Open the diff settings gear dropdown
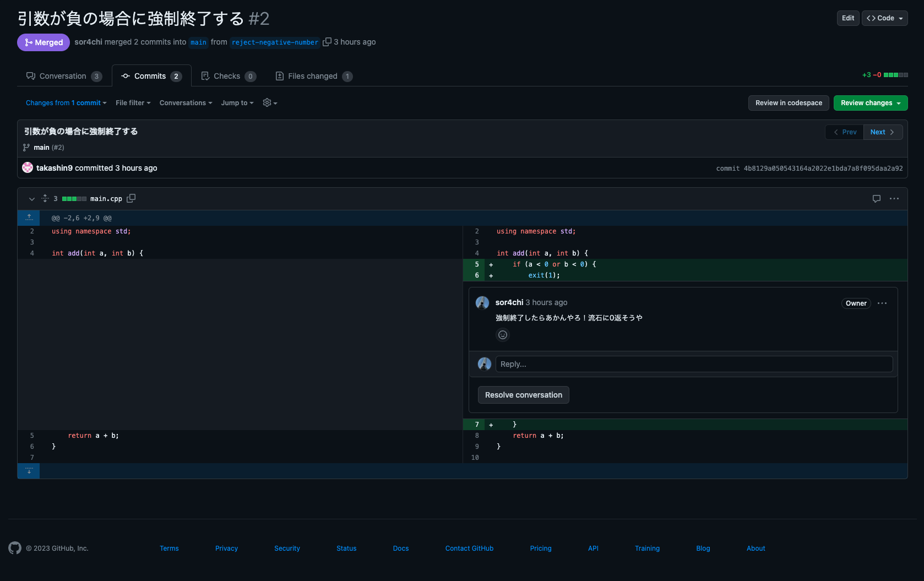 pos(270,103)
